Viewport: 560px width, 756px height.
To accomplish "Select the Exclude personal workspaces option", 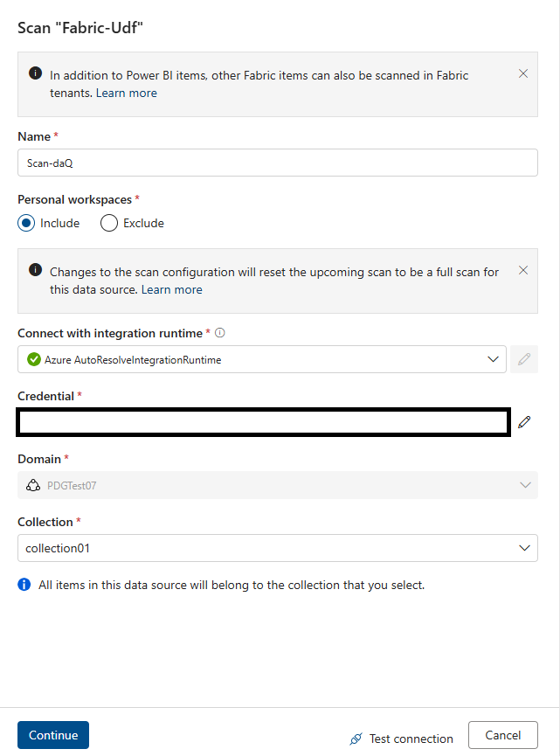I will pyautogui.click(x=109, y=223).
